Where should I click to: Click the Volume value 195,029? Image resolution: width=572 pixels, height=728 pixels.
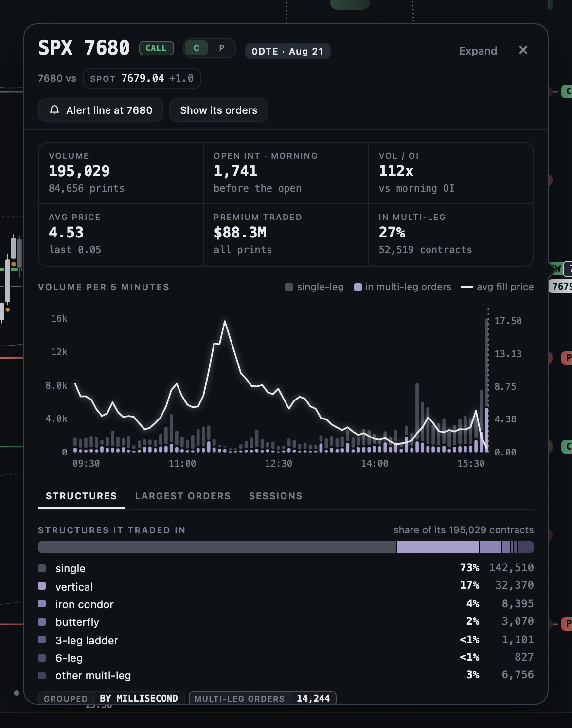(x=79, y=171)
